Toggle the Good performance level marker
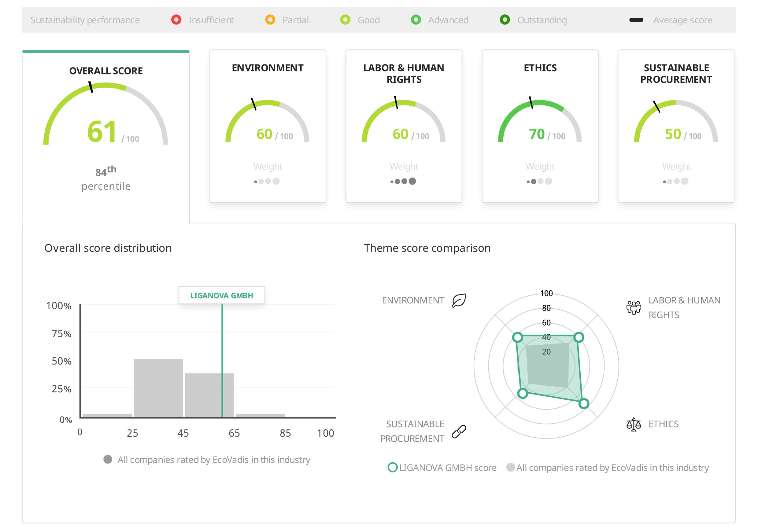The height and width of the screenshot is (532, 758). coord(345,20)
